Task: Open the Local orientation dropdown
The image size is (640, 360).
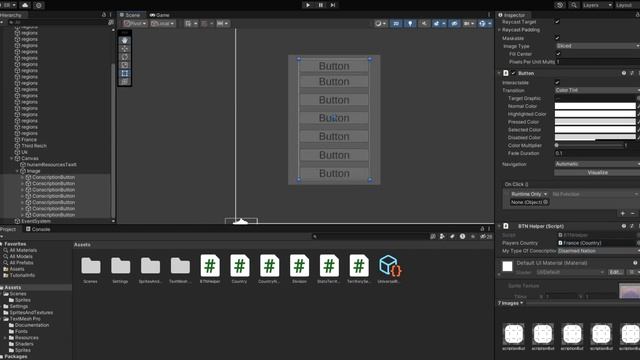Action: point(162,24)
